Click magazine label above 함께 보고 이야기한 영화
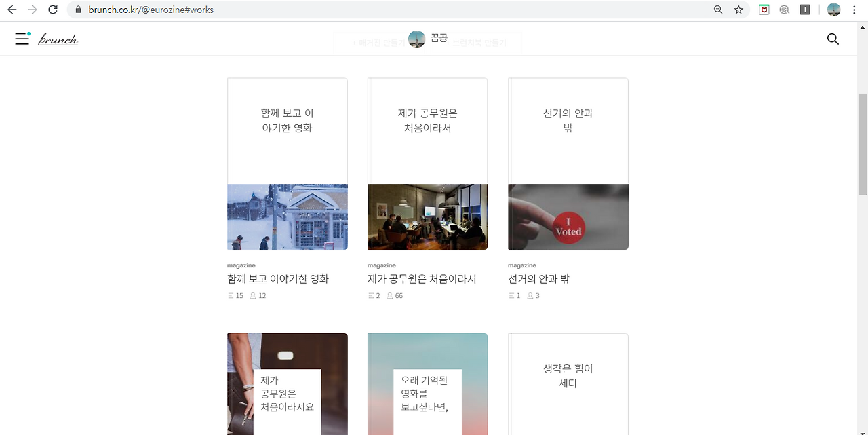This screenshot has width=868, height=435. (x=241, y=265)
